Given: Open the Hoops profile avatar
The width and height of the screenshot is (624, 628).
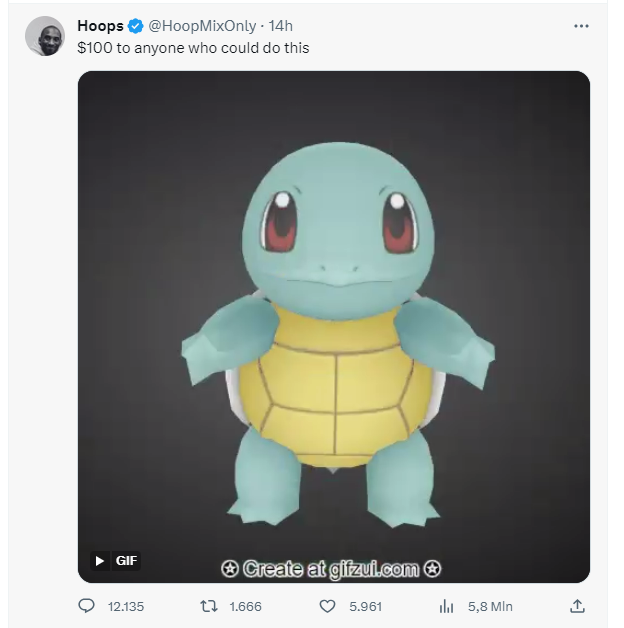Looking at the screenshot, I should [x=45, y=36].
